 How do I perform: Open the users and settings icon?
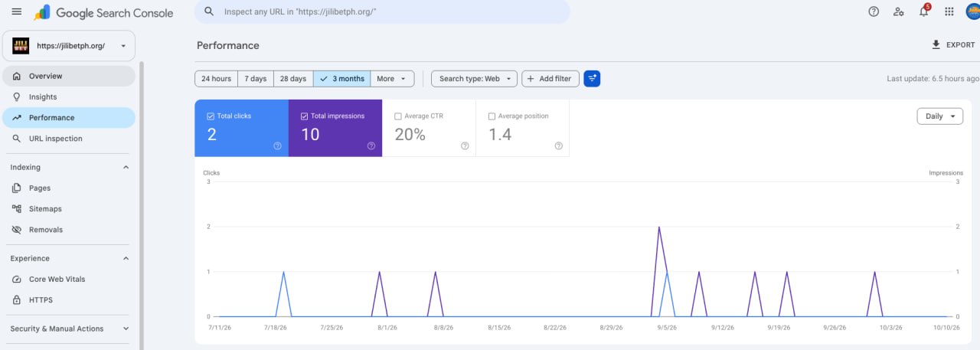pyautogui.click(x=899, y=11)
